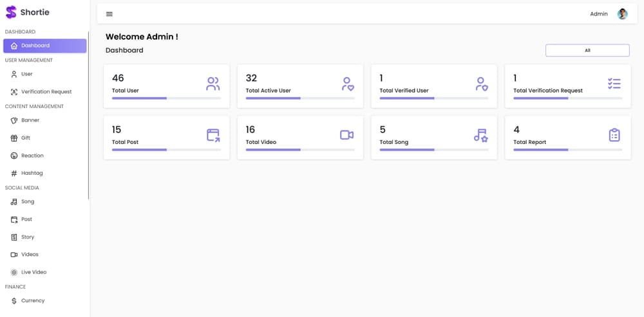This screenshot has height=317, width=644.
Task: Click the Admin username text
Action: point(598,14)
